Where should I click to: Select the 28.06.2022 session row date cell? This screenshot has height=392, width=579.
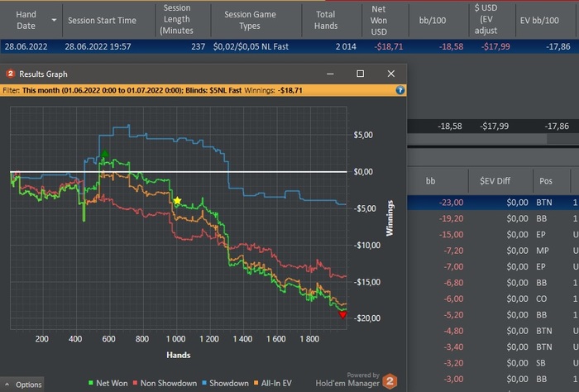26,46
